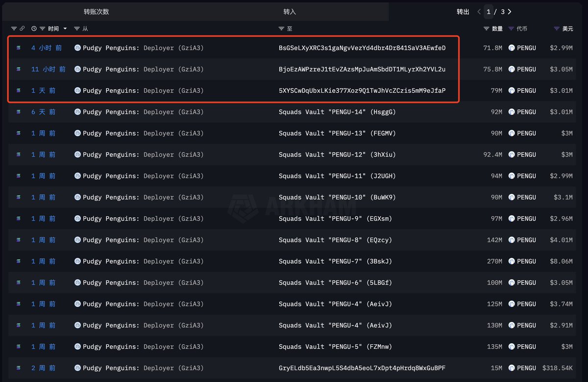Click the chain link icon in header

[22, 29]
